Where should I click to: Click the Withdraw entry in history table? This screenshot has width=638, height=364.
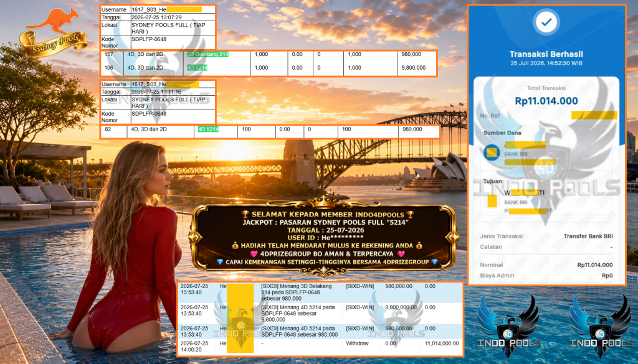(357, 343)
